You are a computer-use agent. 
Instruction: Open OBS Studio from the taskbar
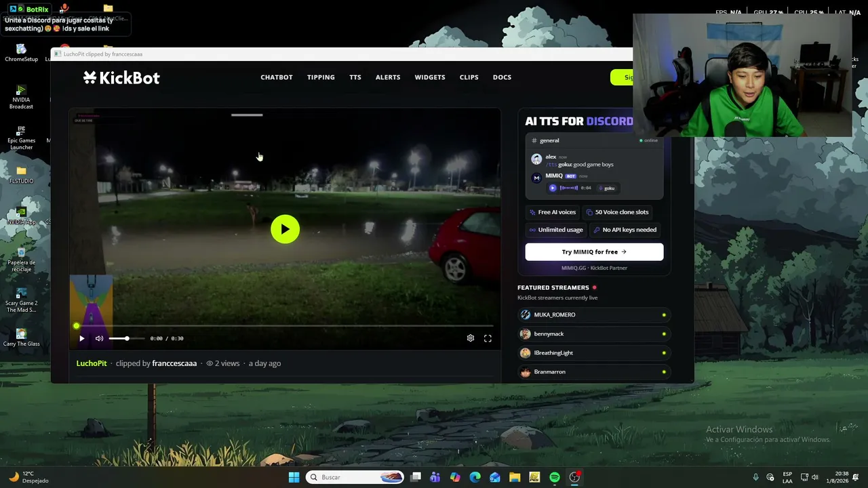(x=574, y=477)
